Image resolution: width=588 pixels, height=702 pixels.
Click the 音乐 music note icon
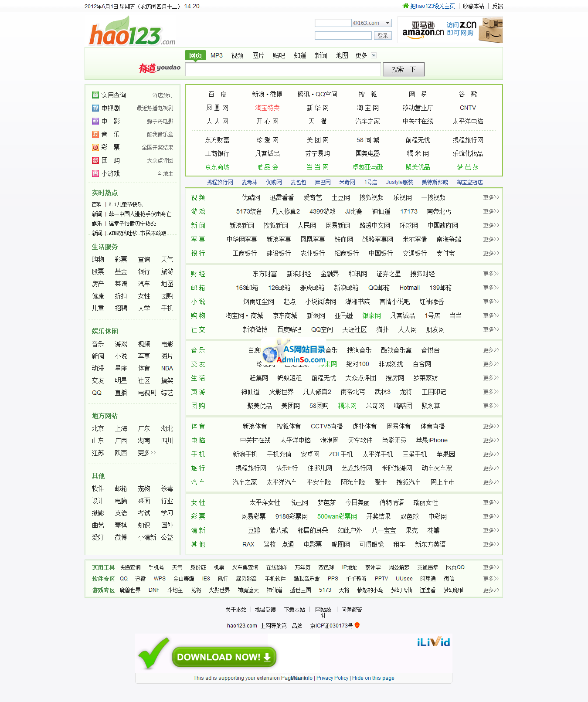tap(95, 134)
